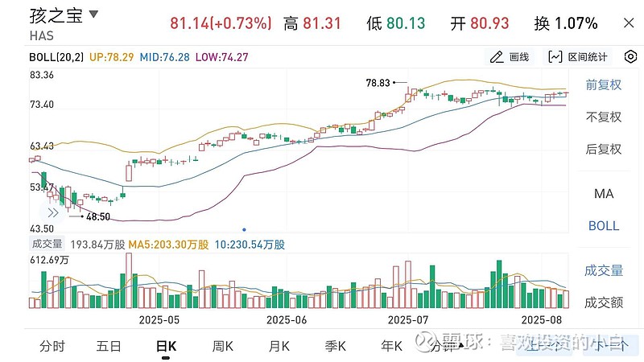Screen dimensions: 644x362
Task: Click the 成交量 sub-chart indicator label
Action: tap(46, 245)
